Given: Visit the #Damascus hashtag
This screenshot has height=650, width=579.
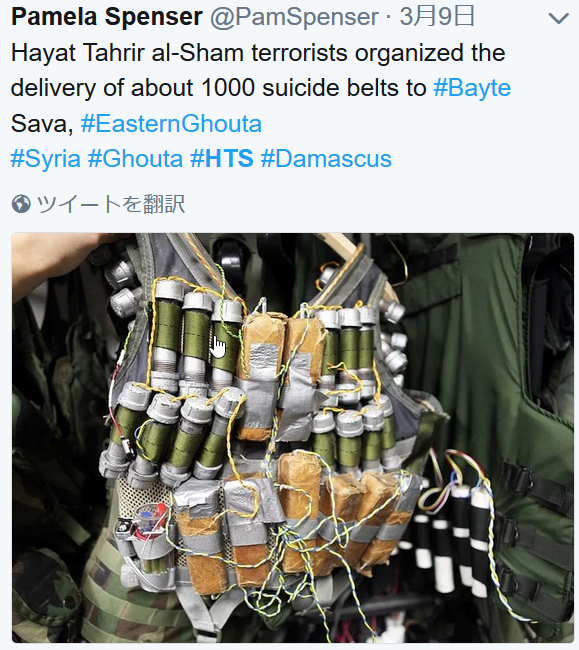Looking at the screenshot, I should (x=326, y=159).
